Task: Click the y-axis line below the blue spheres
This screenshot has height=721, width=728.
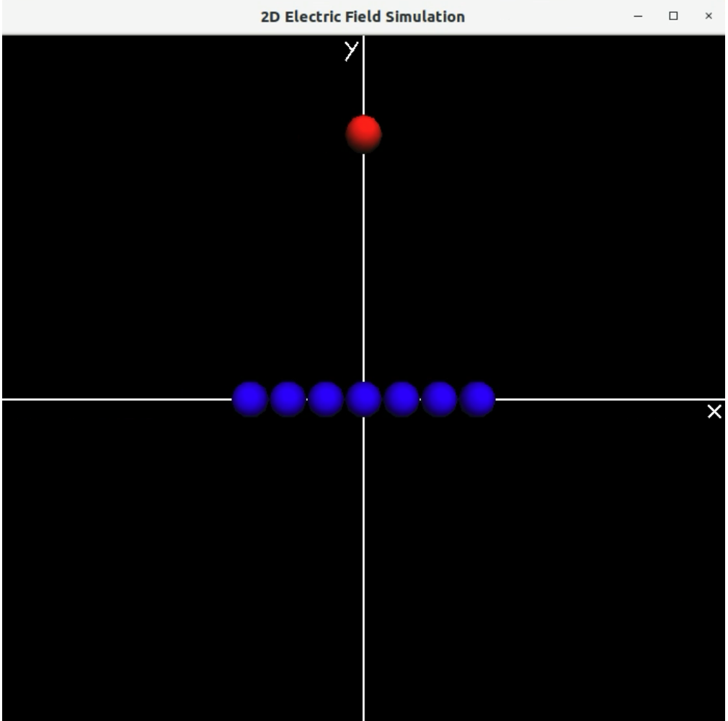Action: coord(363,562)
